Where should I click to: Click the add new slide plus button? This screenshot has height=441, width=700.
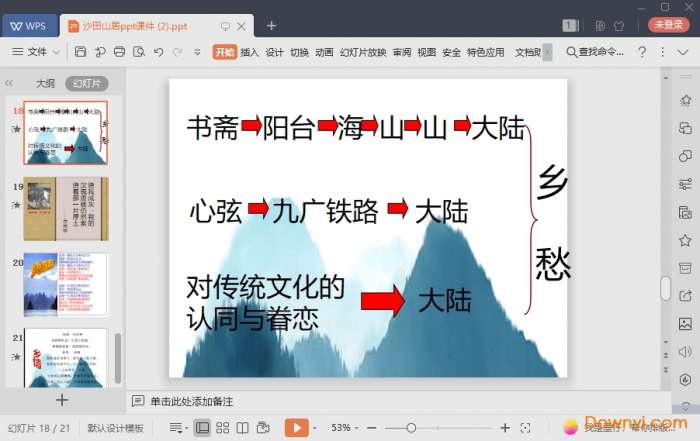(62, 400)
